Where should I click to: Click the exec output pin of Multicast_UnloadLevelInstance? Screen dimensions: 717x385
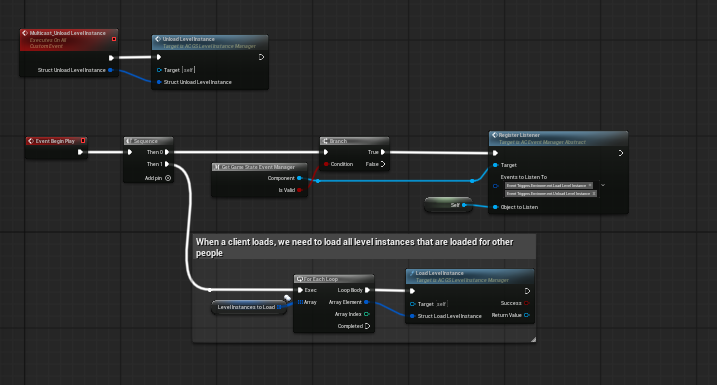click(111, 58)
